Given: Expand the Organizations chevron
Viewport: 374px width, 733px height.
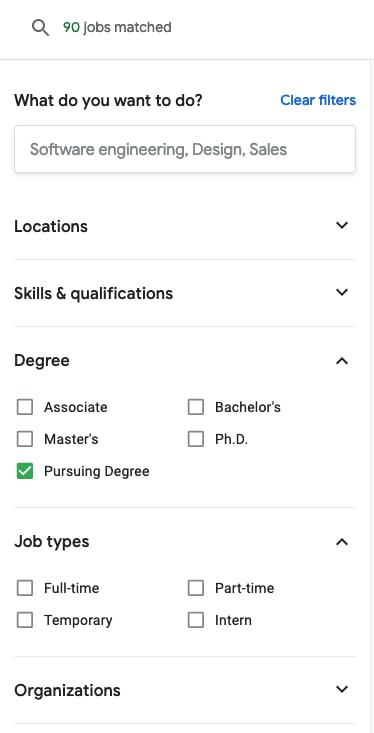Looking at the screenshot, I should click(x=342, y=690).
